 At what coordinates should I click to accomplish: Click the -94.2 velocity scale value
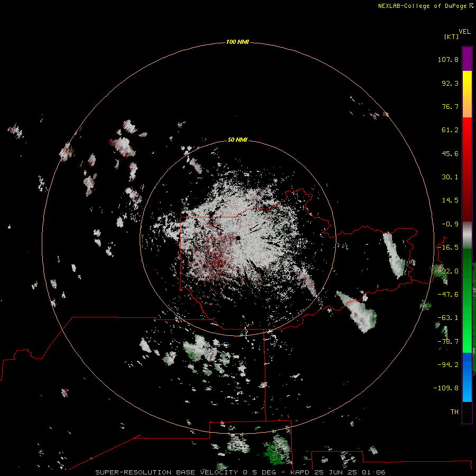click(x=448, y=364)
